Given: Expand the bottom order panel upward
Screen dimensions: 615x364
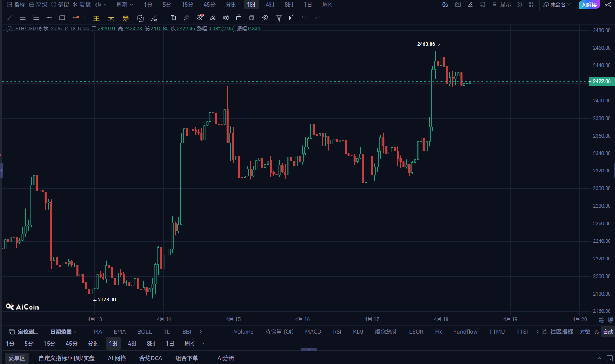Looking at the screenshot, I should pyautogui.click(x=599, y=358).
